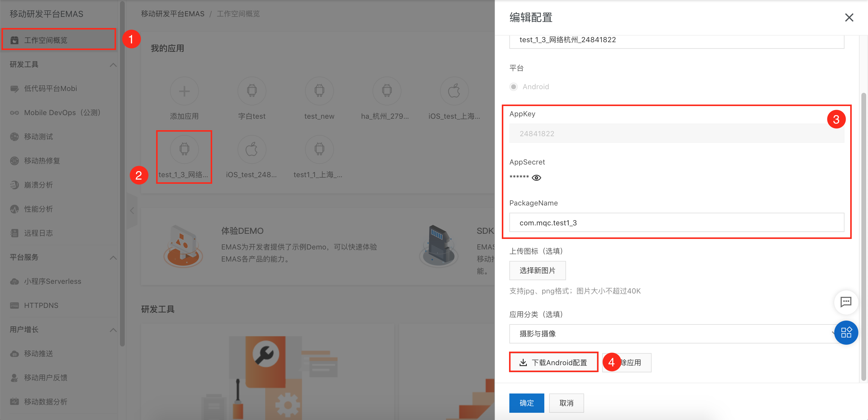Cancel with the 取消 button
The height and width of the screenshot is (420, 868).
(x=566, y=403)
